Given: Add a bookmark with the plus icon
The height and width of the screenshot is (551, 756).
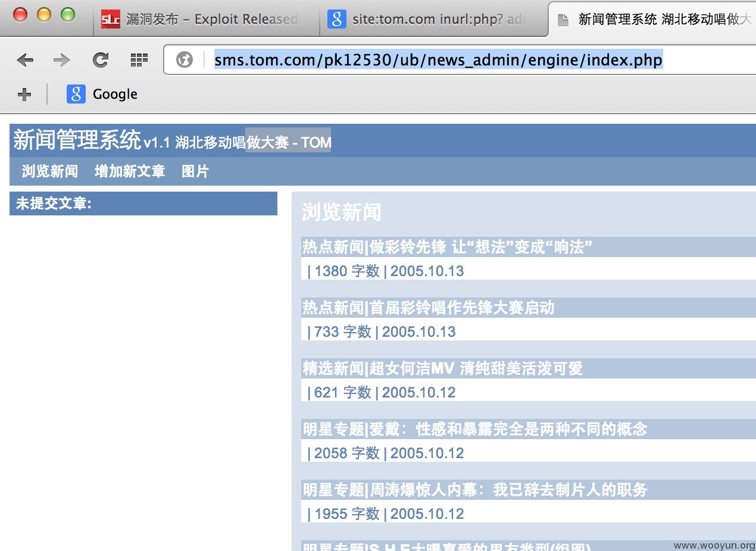Looking at the screenshot, I should point(24,94).
